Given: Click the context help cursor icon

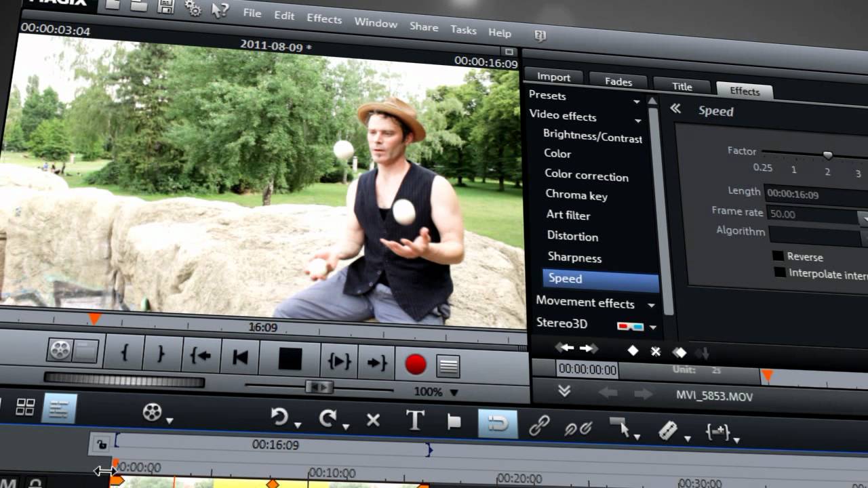Looking at the screenshot, I should [220, 10].
